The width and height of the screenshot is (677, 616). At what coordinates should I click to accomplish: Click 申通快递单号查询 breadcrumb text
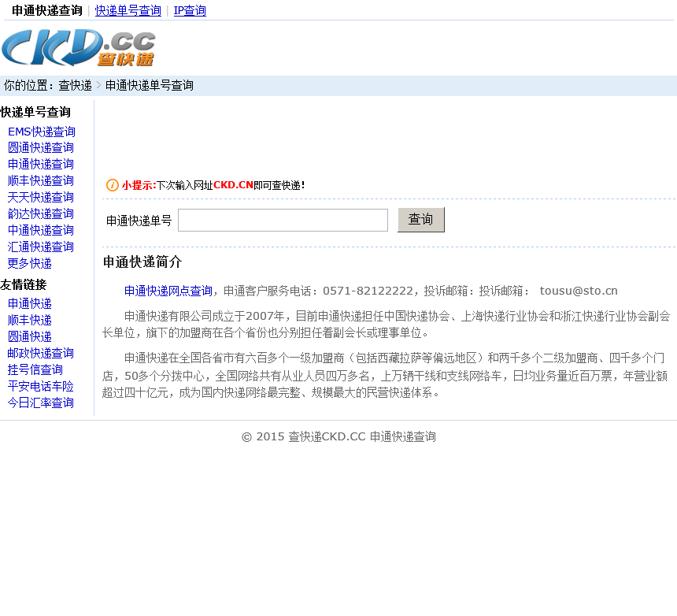coord(149,86)
